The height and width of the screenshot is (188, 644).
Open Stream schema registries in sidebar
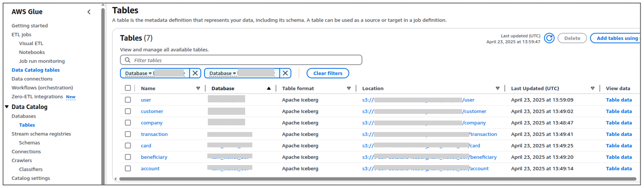(41, 134)
